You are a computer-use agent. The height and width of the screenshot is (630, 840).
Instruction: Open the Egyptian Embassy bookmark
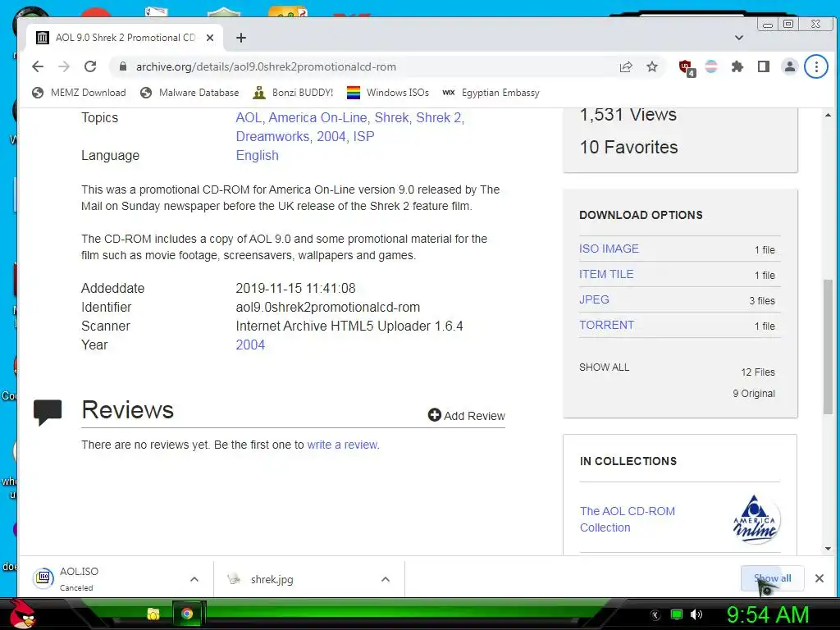point(491,93)
